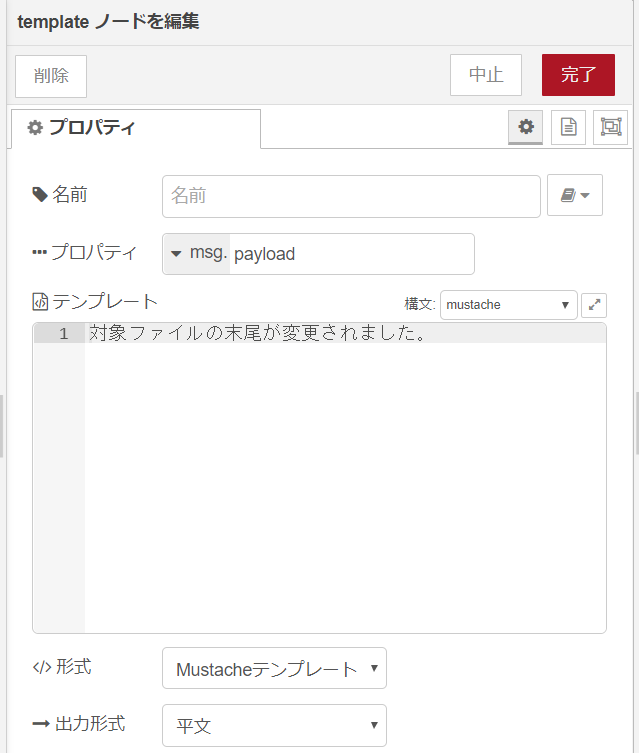This screenshot has height=753, width=639.
Task: Select the プロパティ tab
Action: tap(134, 128)
